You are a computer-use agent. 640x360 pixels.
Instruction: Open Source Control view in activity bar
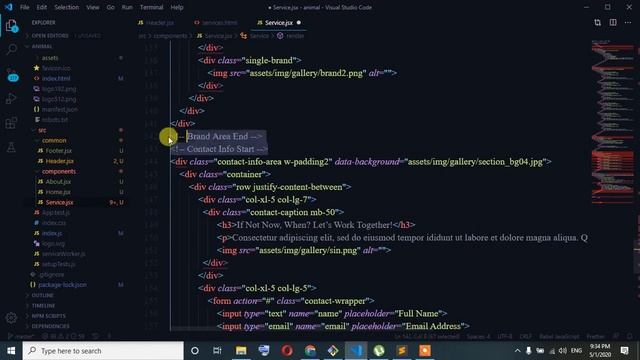pyautogui.click(x=12, y=75)
